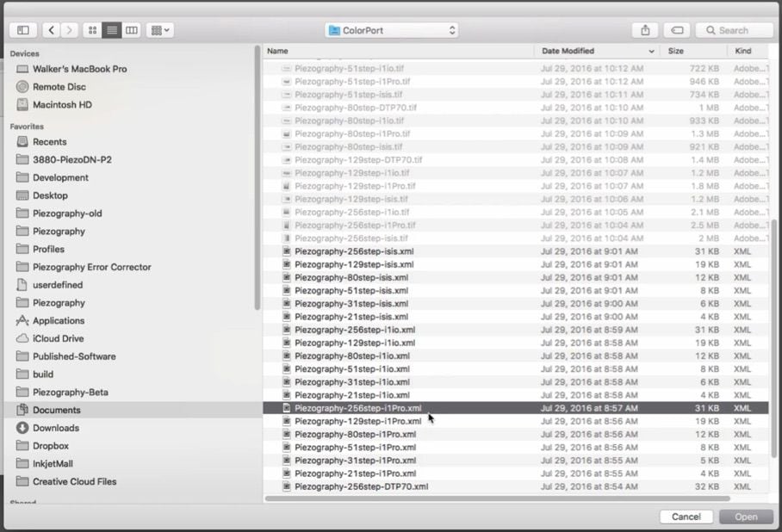Viewport: 782px width, 532px height.
Task: Select Piezography-256step-isis.xml file
Action: [x=354, y=251]
